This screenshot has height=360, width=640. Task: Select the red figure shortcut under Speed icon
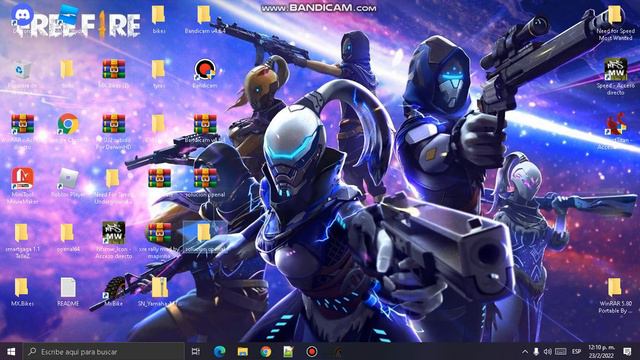616,124
